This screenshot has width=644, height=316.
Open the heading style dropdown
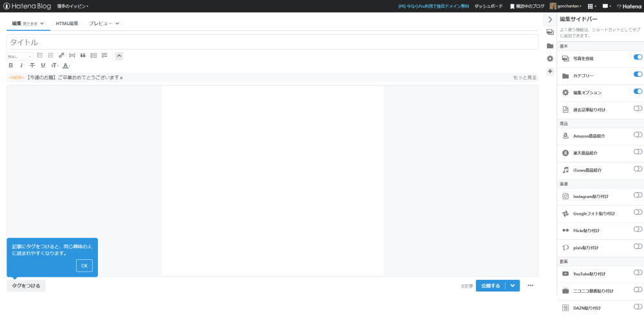20,56
